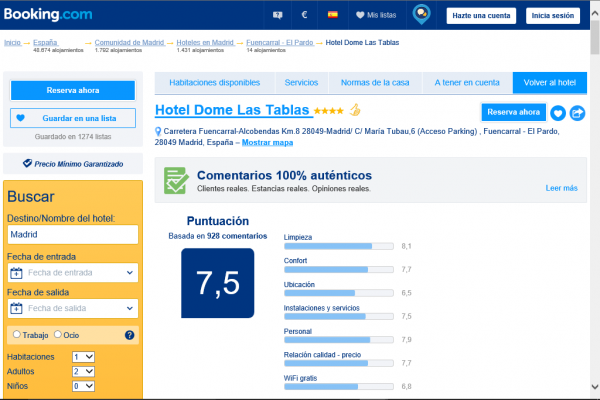Click the Leer más link
The width and height of the screenshot is (600, 400).
[x=561, y=188]
